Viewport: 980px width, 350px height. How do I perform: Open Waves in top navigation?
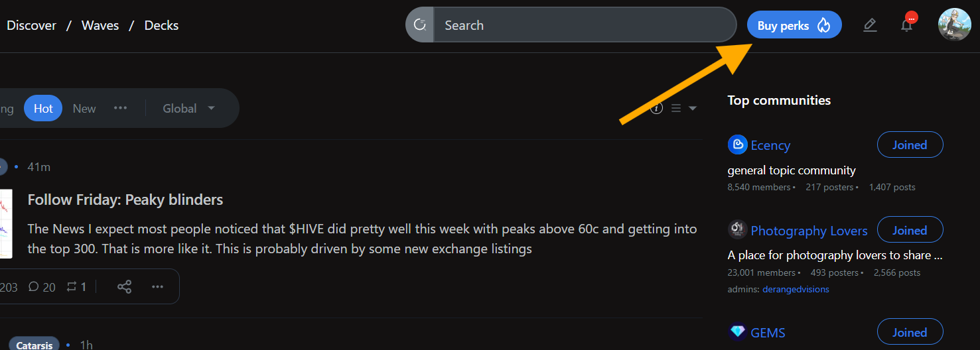tap(100, 25)
